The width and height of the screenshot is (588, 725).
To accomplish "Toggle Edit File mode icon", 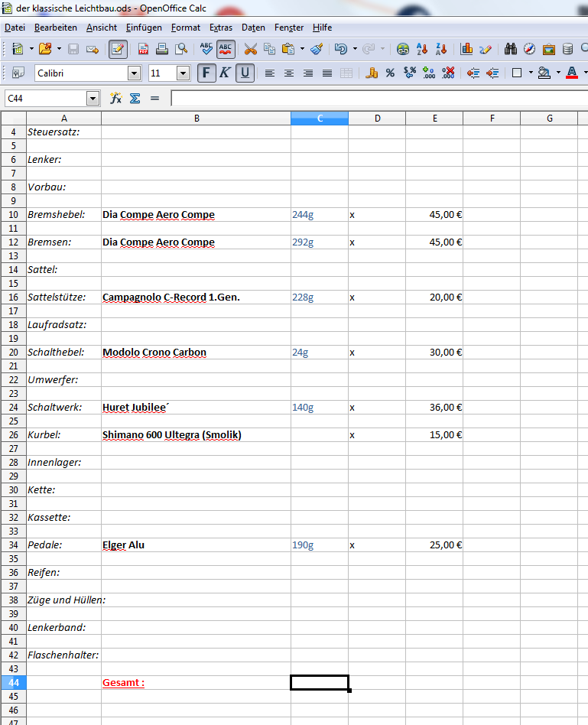I will (118, 48).
